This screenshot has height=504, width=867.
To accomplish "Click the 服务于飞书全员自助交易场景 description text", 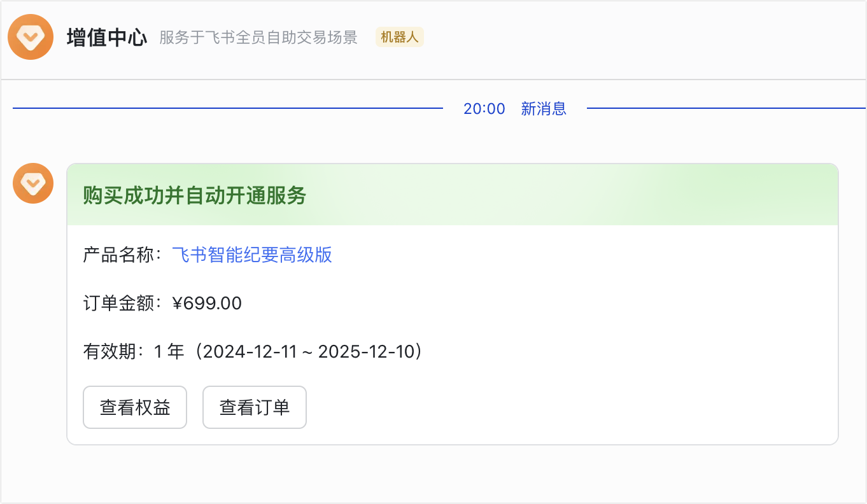I will pyautogui.click(x=258, y=38).
